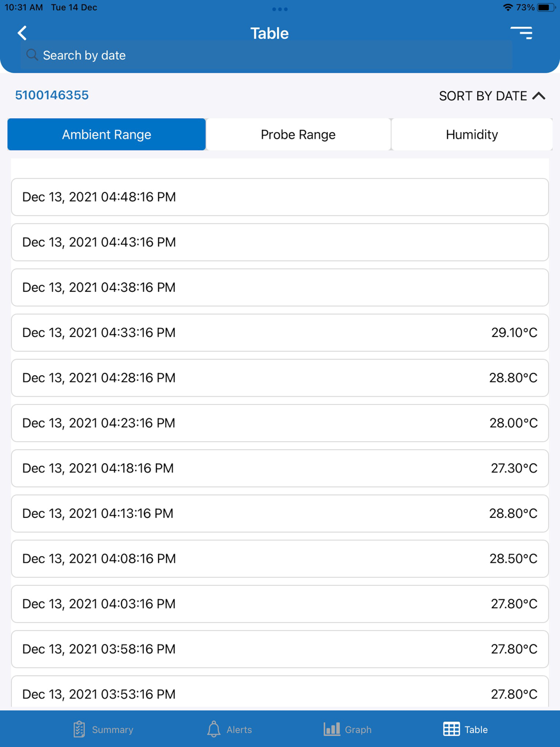
Task: Open the Summary tab label
Action: [x=113, y=730]
